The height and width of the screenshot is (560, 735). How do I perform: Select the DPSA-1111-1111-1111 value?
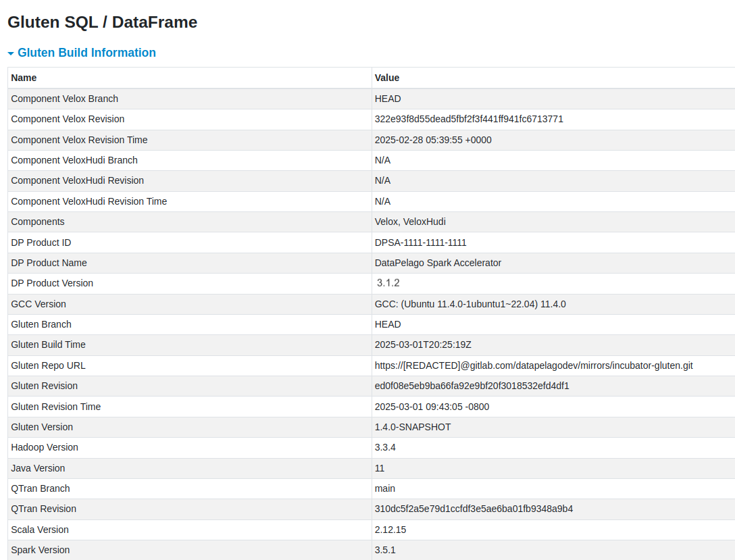click(x=420, y=243)
